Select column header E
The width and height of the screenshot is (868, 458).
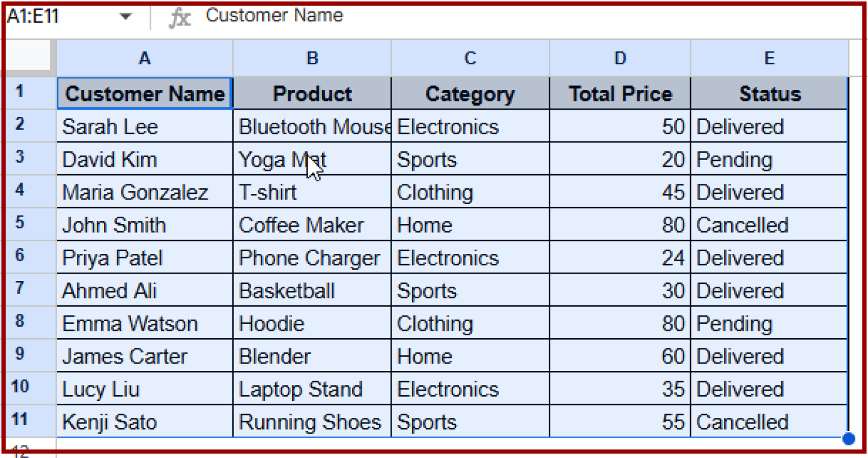tap(769, 58)
